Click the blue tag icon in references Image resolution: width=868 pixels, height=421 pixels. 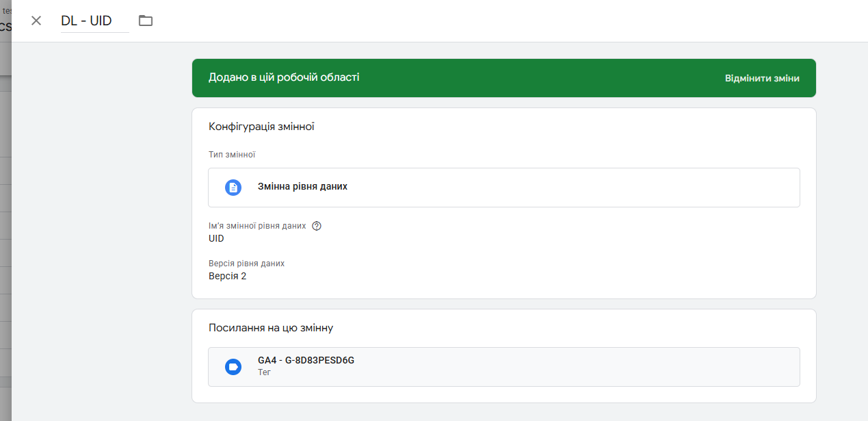click(233, 367)
